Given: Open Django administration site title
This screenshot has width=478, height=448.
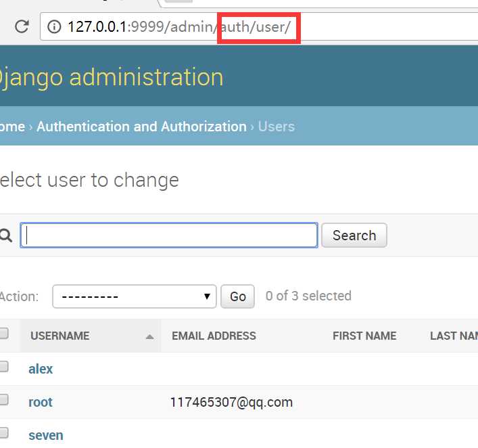Looking at the screenshot, I should click(x=112, y=78).
